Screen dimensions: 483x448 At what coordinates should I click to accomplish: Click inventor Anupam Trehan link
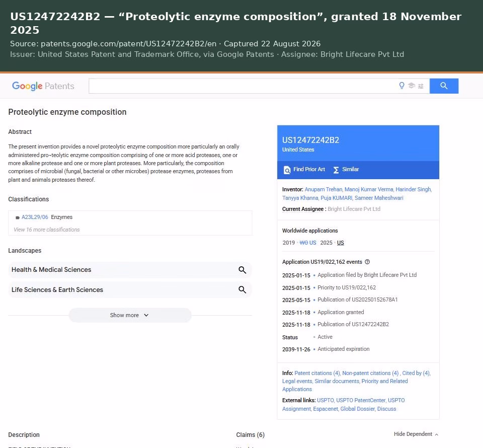[x=323, y=189]
